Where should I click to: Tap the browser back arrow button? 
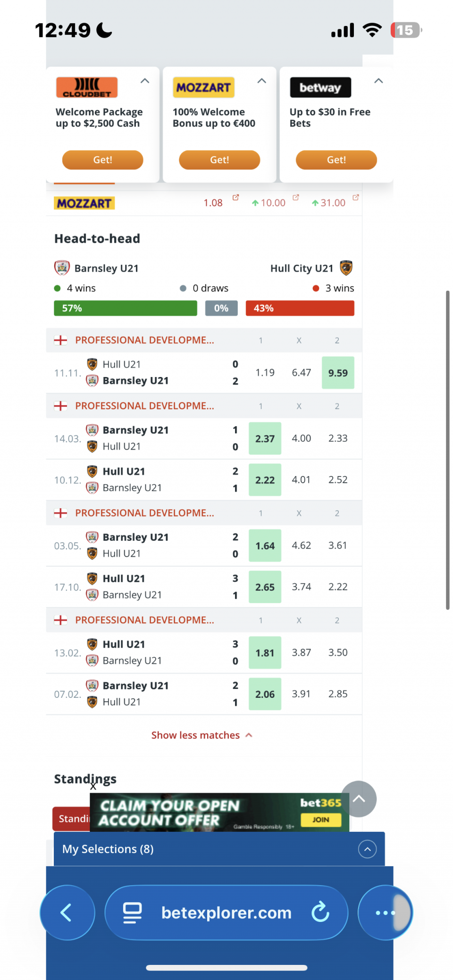pyautogui.click(x=67, y=913)
